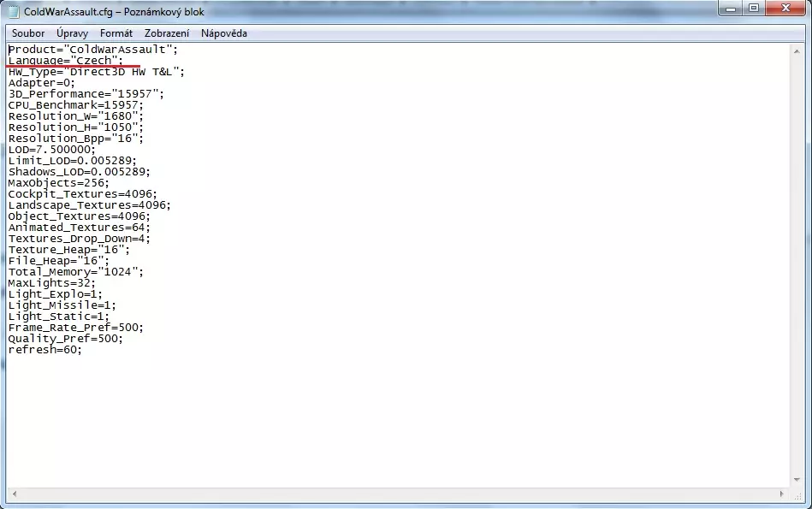
Task: Click the Light_Missile=1 line
Action: (62, 305)
